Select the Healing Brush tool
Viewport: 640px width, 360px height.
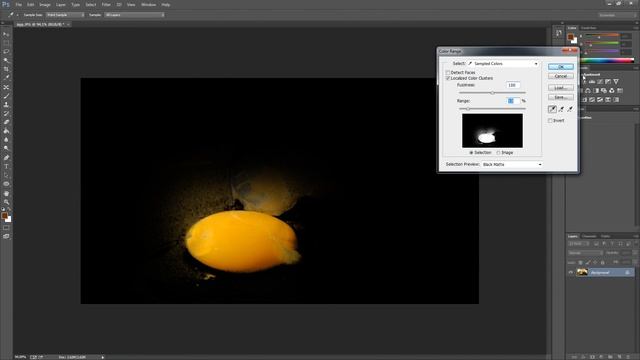6,87
